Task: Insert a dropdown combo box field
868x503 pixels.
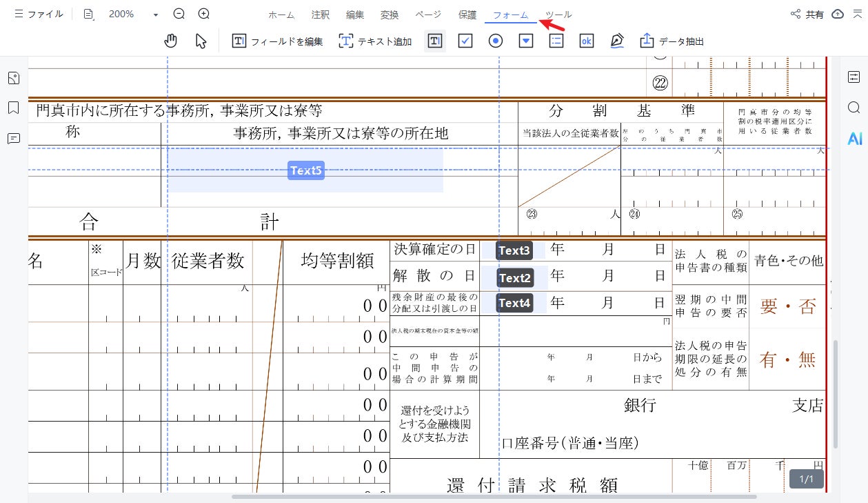Action: click(526, 41)
